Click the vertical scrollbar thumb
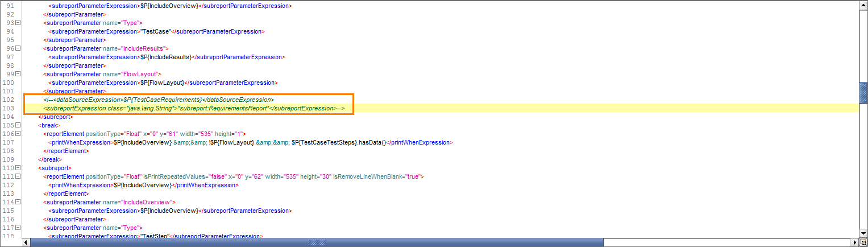This screenshot has width=868, height=247. [x=863, y=92]
